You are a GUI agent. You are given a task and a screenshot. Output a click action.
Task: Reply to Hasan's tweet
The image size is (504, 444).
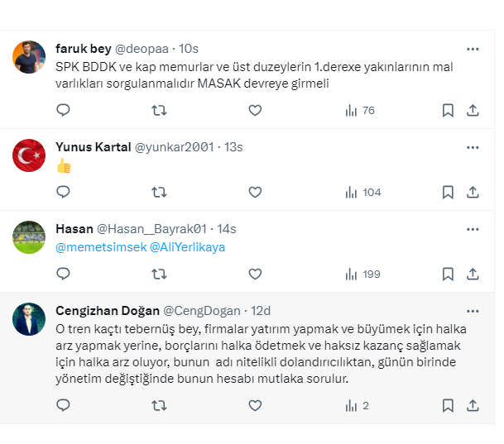click(x=63, y=274)
